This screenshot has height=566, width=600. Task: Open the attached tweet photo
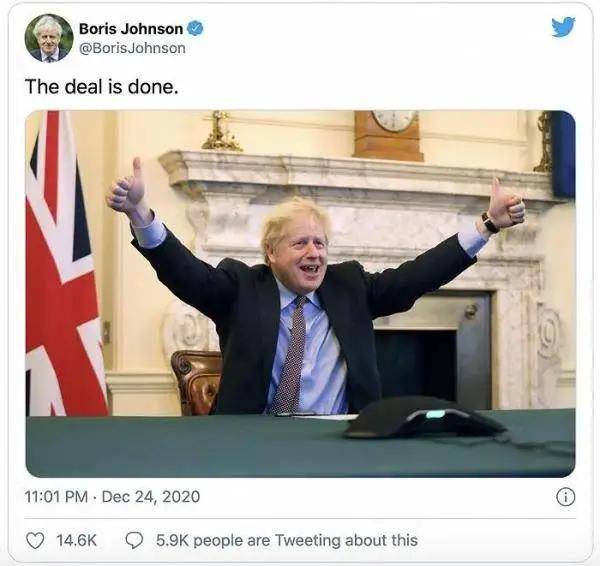(300, 294)
